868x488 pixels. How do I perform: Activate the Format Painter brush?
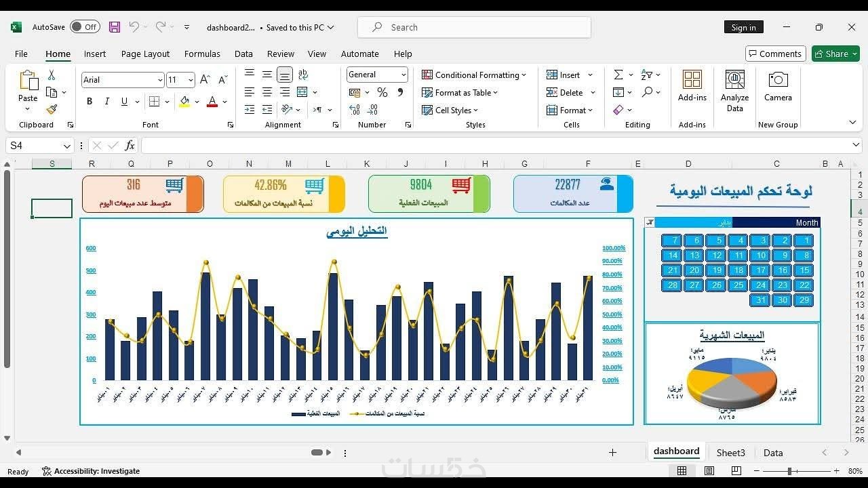52,109
